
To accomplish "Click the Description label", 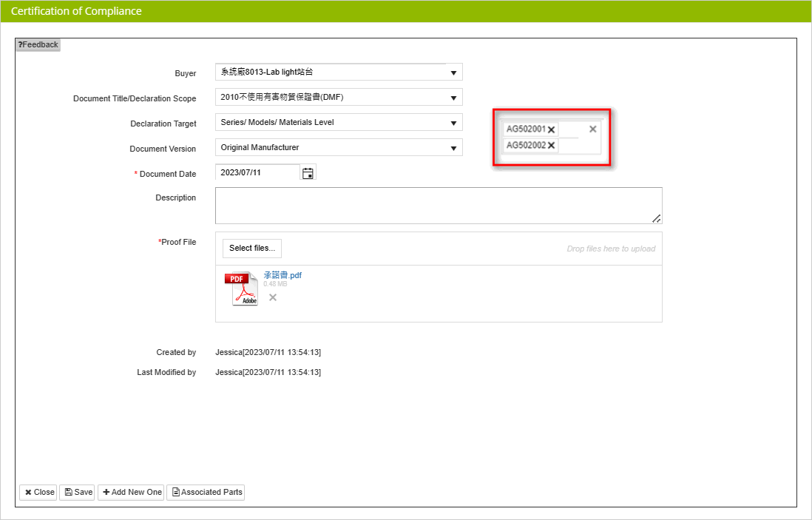I will 175,197.
